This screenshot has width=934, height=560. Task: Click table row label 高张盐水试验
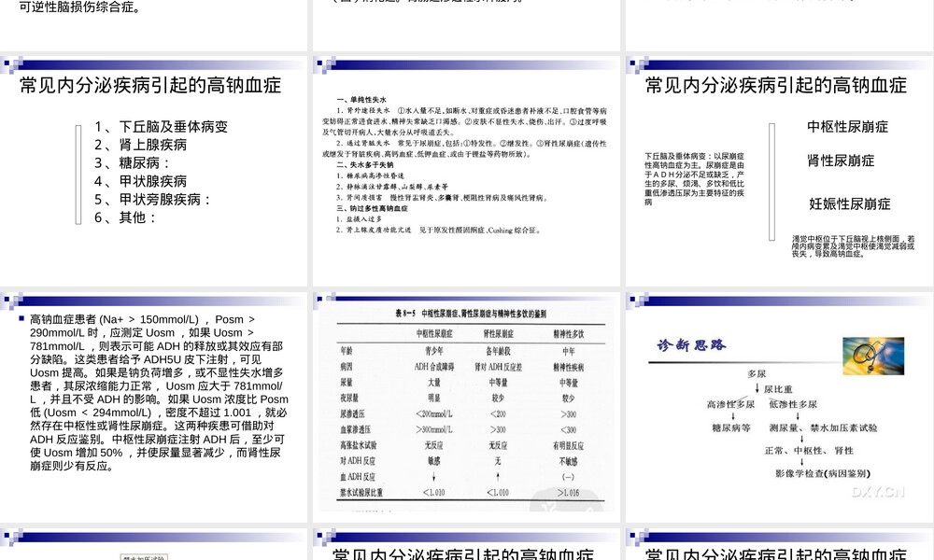[358, 445]
